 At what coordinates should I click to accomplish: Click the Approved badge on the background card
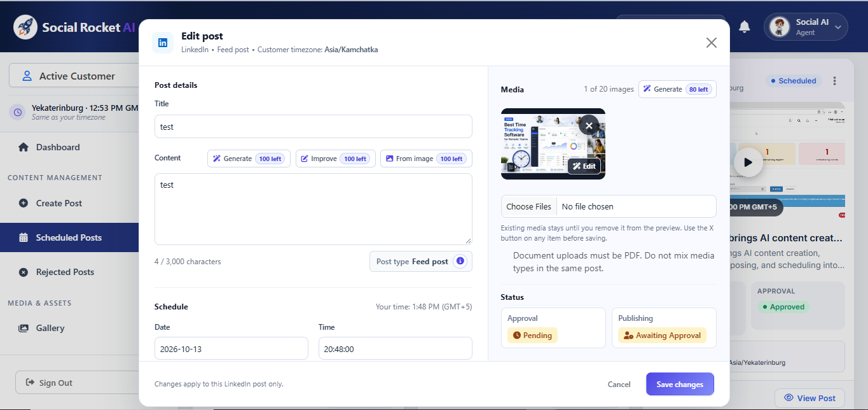[783, 307]
